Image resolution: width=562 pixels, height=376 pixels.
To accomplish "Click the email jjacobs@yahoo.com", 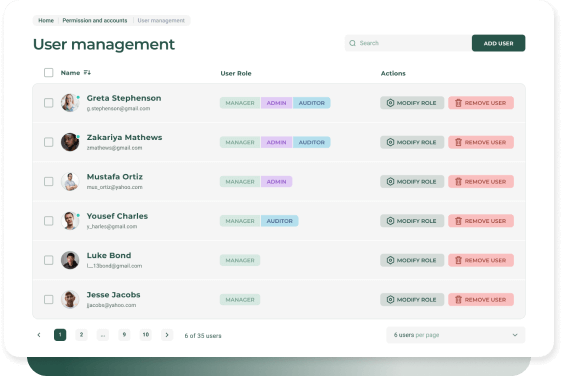I will 111,305.
